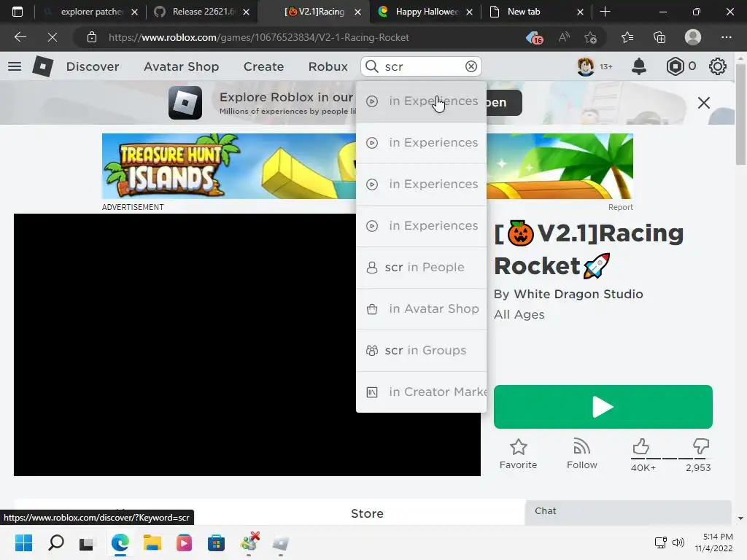Open the avatar profile icon in Roblox header
The width and height of the screenshot is (747, 560).
(x=586, y=66)
